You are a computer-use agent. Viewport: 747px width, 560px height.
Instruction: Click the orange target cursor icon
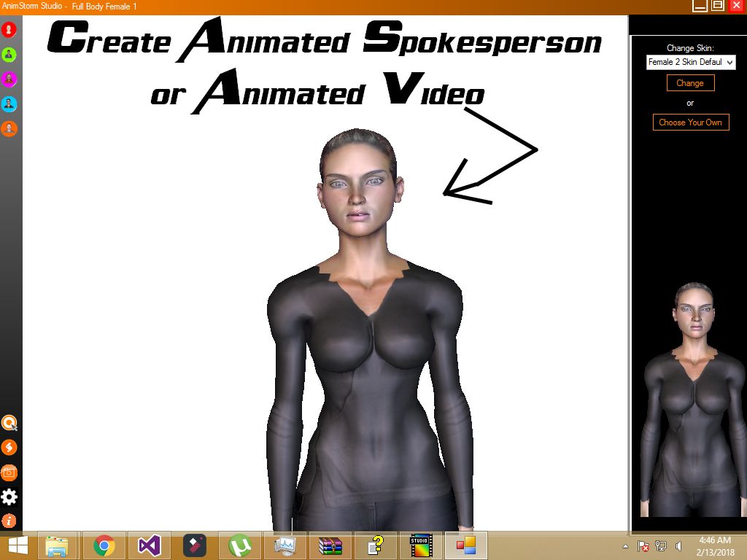9,423
